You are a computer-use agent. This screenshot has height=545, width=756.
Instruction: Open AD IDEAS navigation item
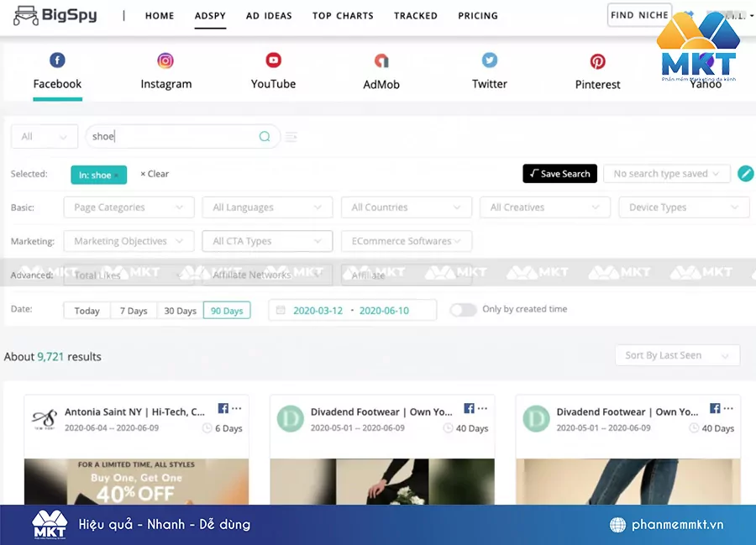pos(269,16)
